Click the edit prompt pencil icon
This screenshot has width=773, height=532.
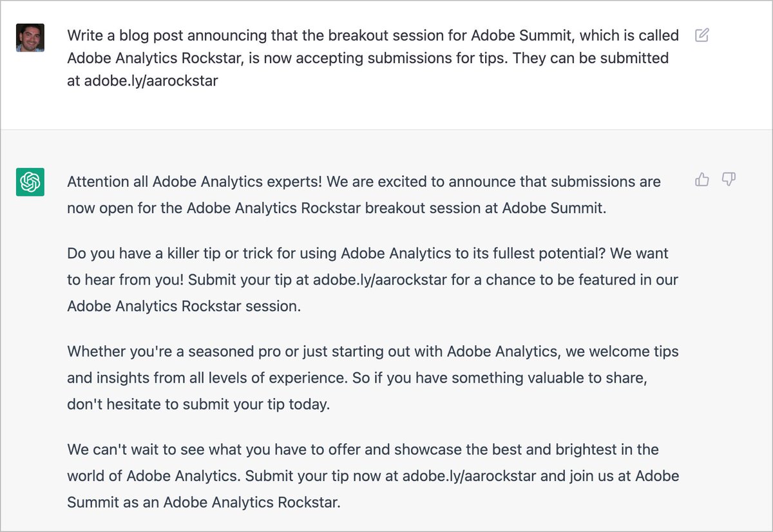702,35
